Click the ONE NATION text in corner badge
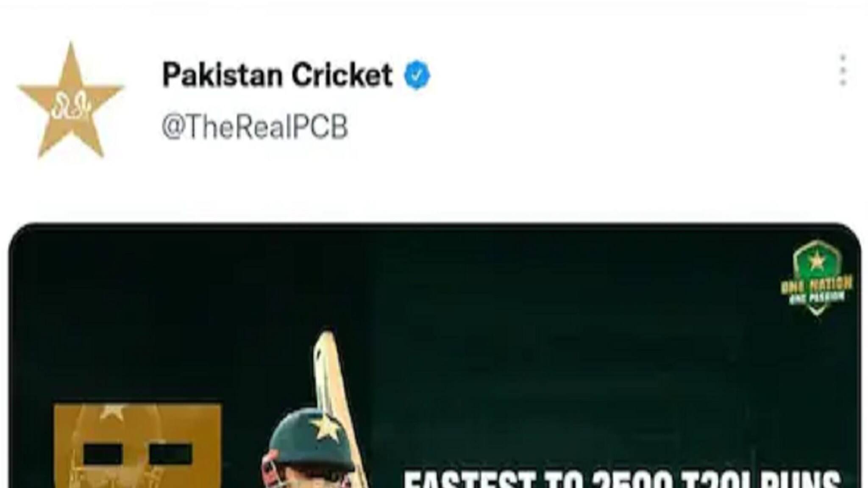 (816, 284)
